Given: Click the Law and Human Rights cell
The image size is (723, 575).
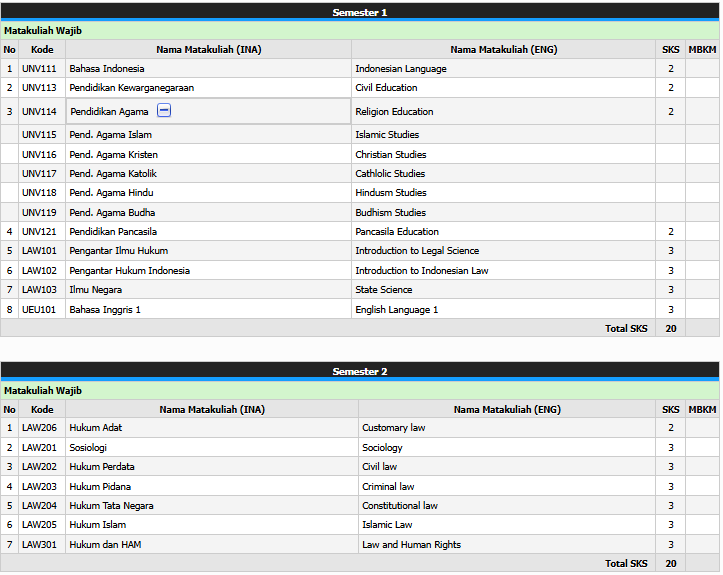Looking at the screenshot, I should [411, 545].
